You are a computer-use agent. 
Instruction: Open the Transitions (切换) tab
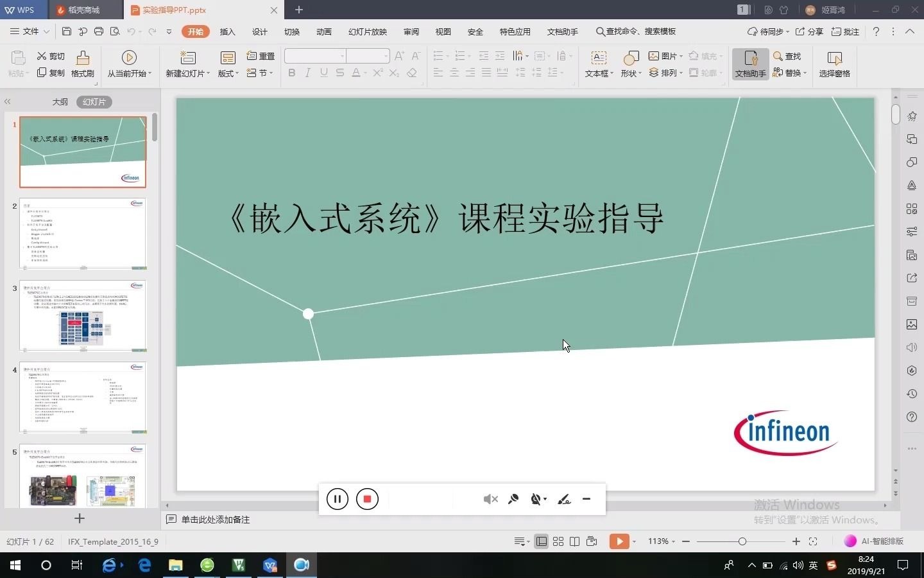coord(292,31)
